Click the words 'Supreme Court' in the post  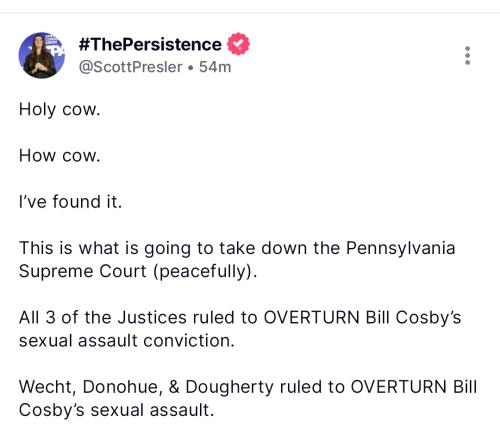click(x=83, y=271)
